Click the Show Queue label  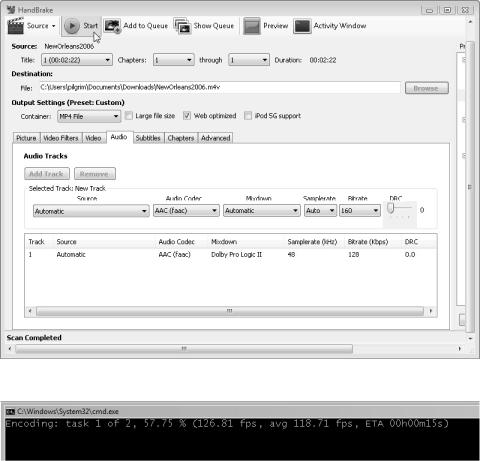click(x=214, y=26)
